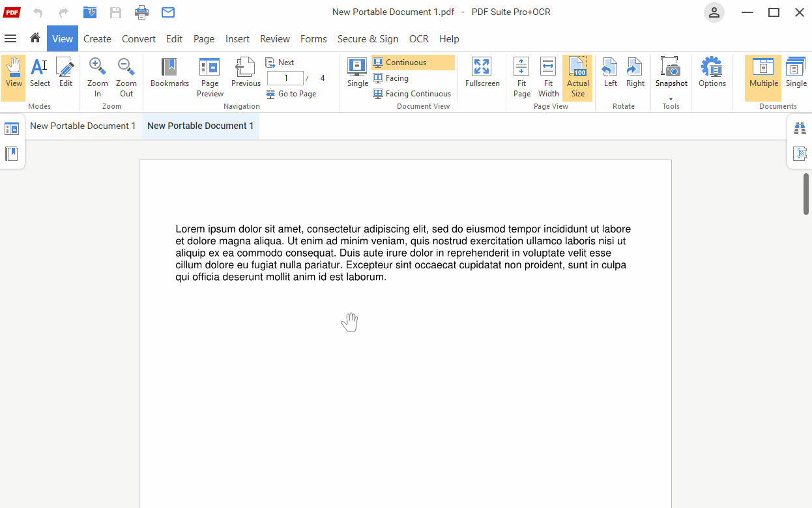Print the document

141,12
